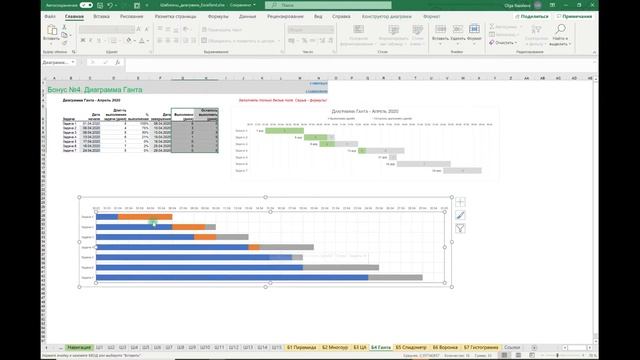Click the Поиск search box

(328, 5)
